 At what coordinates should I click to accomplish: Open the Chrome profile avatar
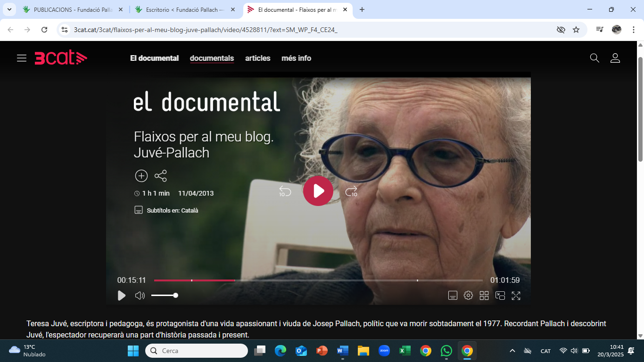coord(617,30)
